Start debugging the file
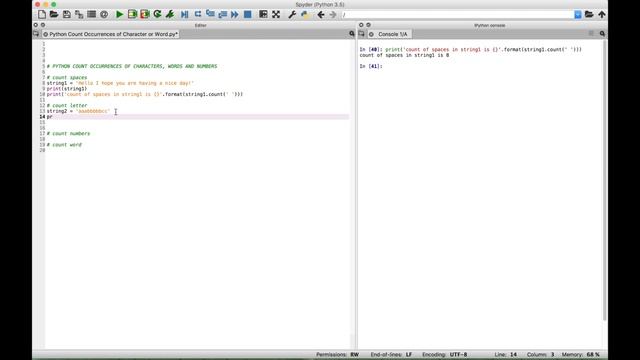The width and height of the screenshot is (640, 360). coord(184,14)
